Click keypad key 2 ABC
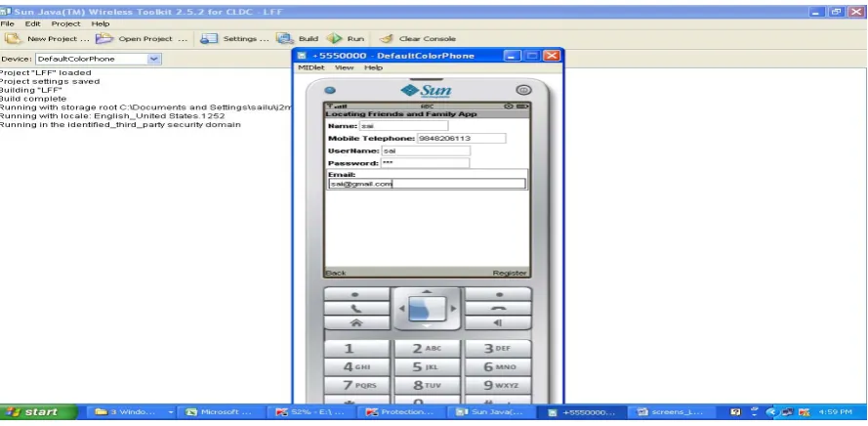 [x=427, y=349]
